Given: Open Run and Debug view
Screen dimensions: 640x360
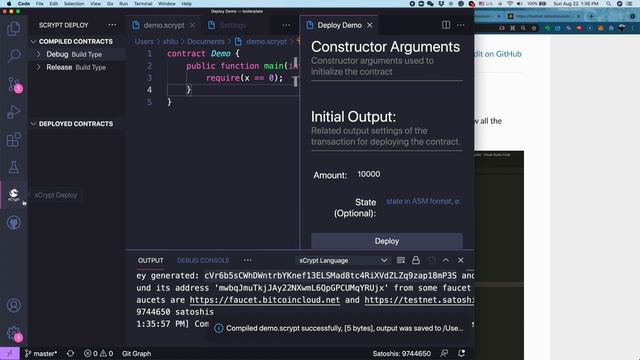Looking at the screenshot, I should point(13,111).
